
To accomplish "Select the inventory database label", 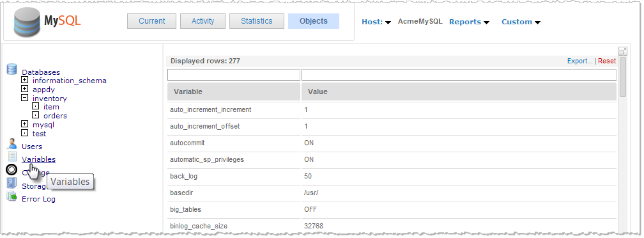I will pyautogui.click(x=50, y=99).
